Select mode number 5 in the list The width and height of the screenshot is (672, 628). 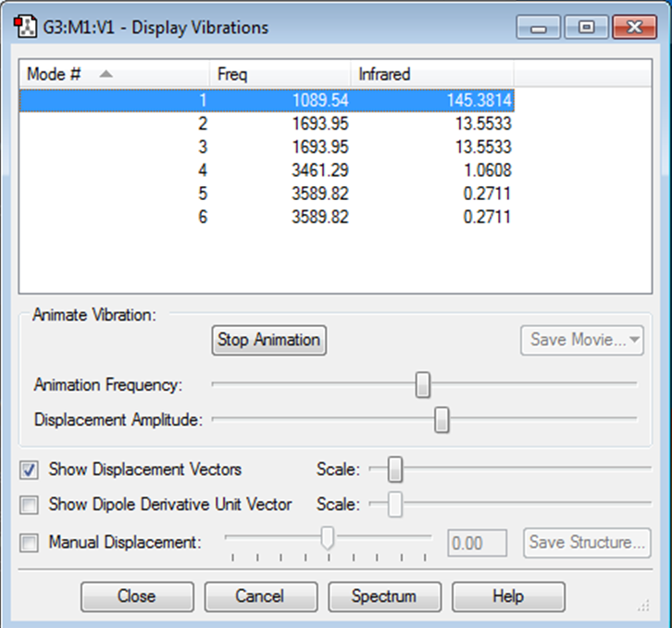267,194
